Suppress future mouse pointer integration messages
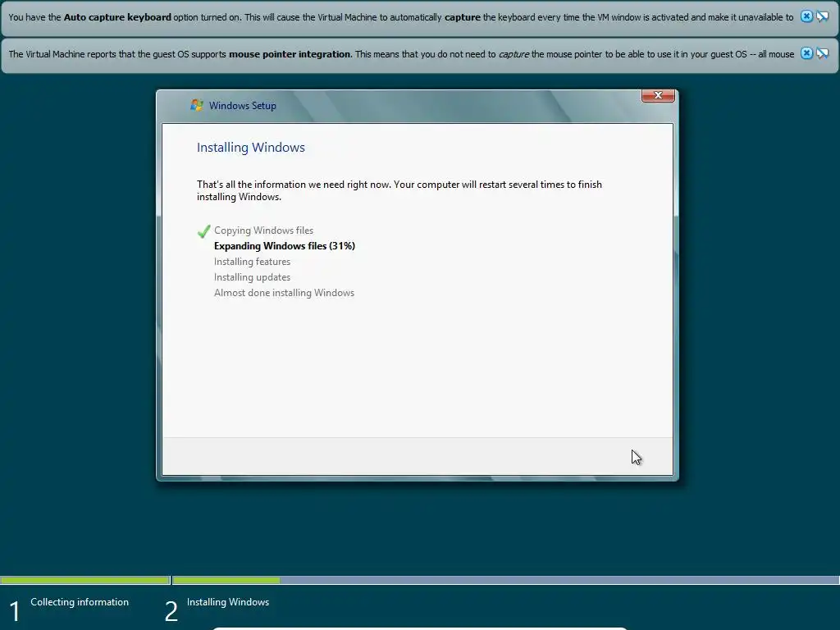 (x=822, y=53)
